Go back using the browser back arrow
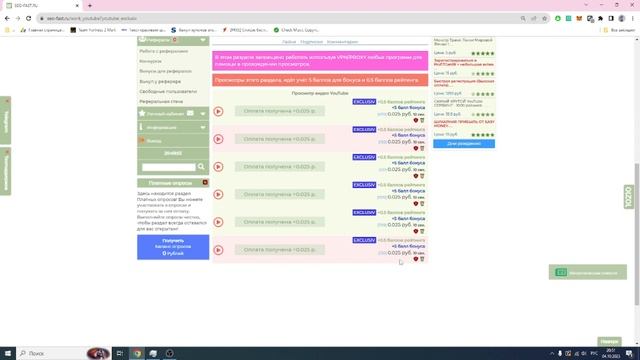640x360 pixels. click(x=7, y=18)
